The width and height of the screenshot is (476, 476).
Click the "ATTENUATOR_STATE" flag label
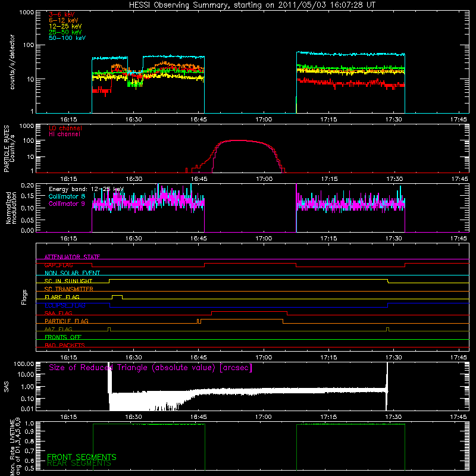click(x=72, y=257)
